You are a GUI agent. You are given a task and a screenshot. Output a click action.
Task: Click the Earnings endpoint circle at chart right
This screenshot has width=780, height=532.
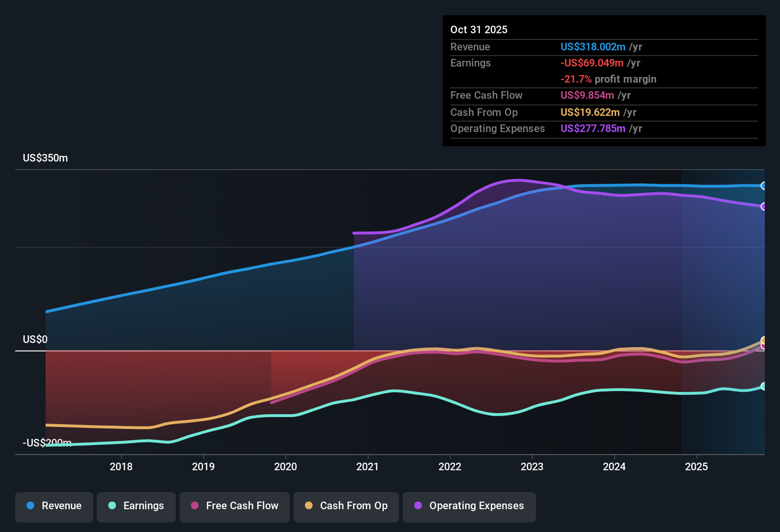coord(763,387)
